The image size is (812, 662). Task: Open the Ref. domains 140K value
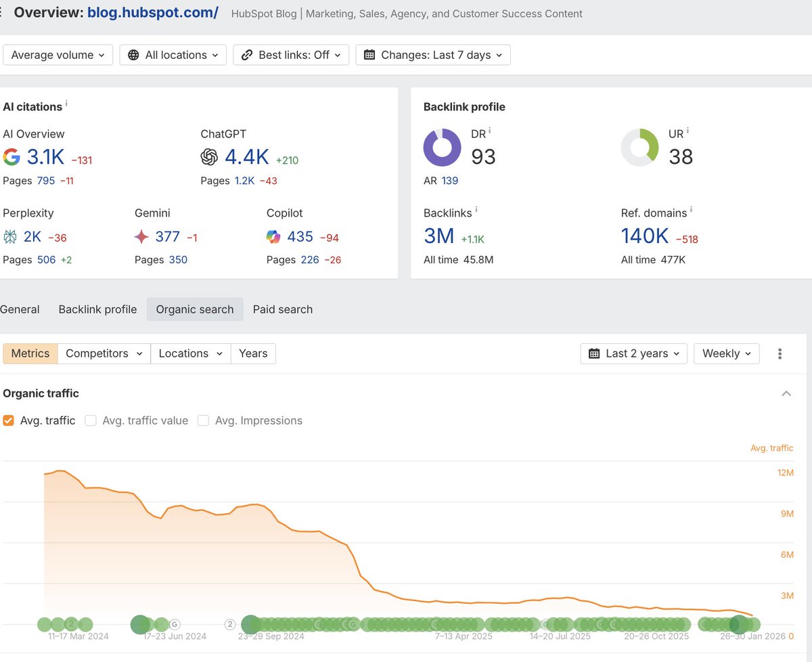(645, 236)
